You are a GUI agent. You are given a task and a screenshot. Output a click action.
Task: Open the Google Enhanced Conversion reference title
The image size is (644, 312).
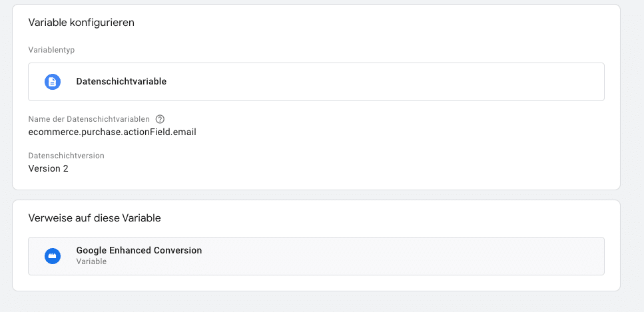tap(139, 251)
